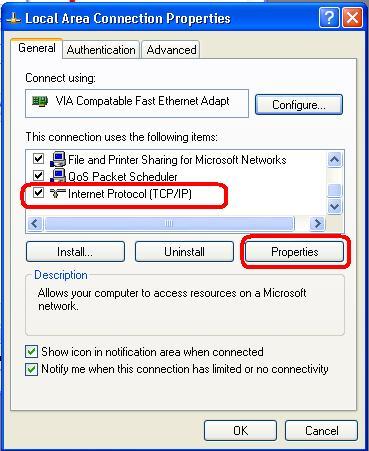This screenshot has width=369, height=451.
Task: Click the QoS Packet Scheduler icon
Action: point(58,175)
